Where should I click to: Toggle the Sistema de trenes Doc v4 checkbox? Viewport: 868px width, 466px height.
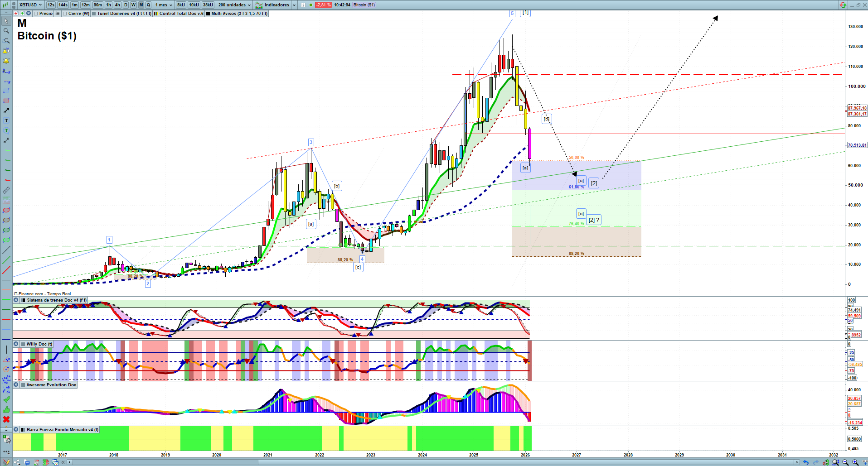(x=24, y=300)
